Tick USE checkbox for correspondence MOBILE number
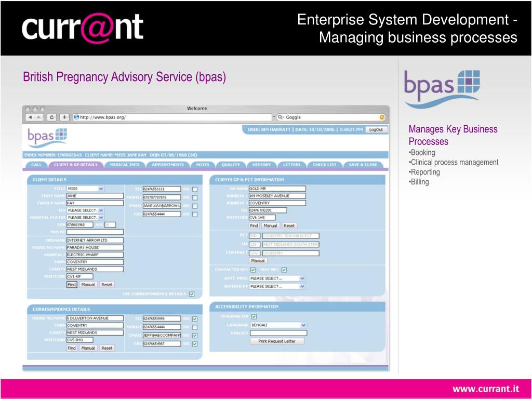The width and height of the screenshot is (532, 399). [x=195, y=327]
